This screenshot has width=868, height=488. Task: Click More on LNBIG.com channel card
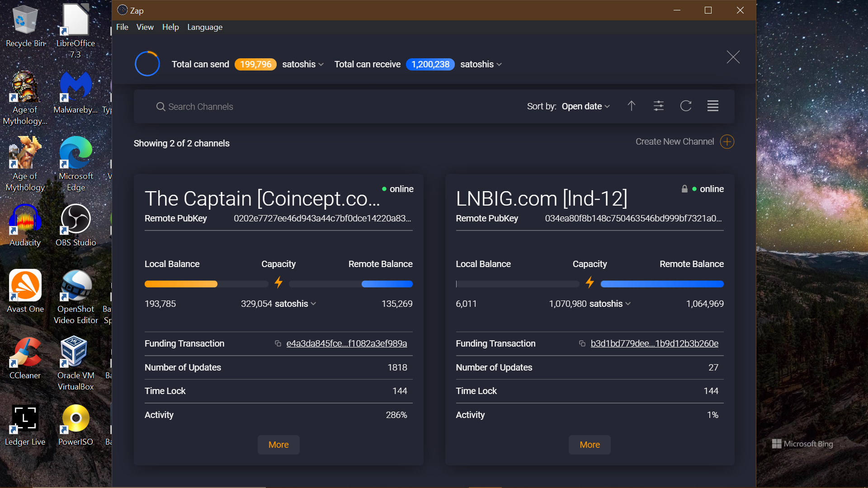(x=590, y=445)
